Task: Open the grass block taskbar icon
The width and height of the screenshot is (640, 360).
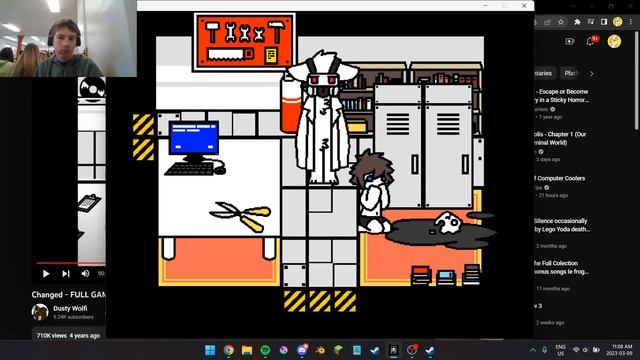Action: point(338,350)
